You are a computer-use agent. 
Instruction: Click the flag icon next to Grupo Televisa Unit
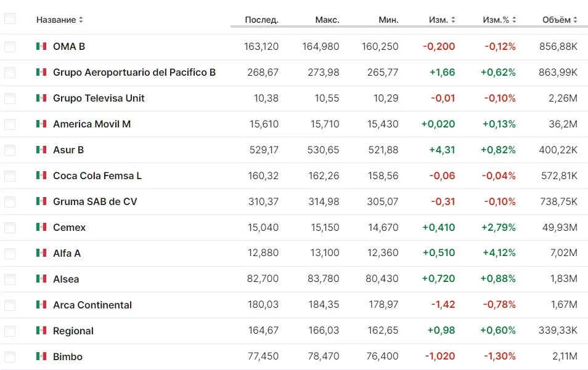pos(41,98)
